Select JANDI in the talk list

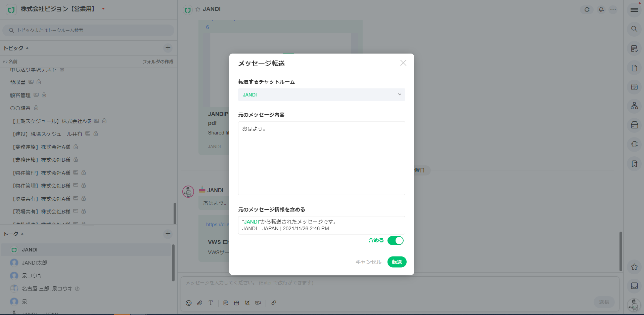click(86, 250)
